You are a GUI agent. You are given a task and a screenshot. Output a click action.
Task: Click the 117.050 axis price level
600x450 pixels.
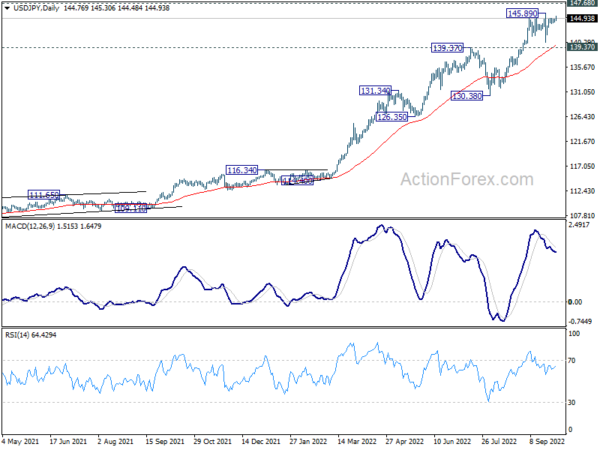click(x=582, y=166)
